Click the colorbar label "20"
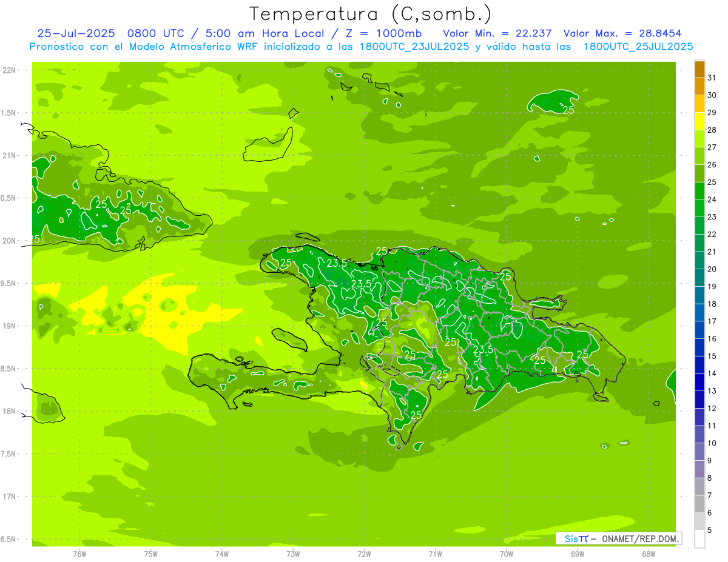 pos(712,269)
